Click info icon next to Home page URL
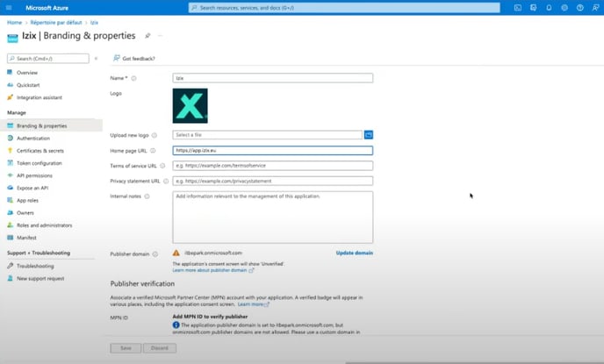604x364 pixels. (155, 150)
